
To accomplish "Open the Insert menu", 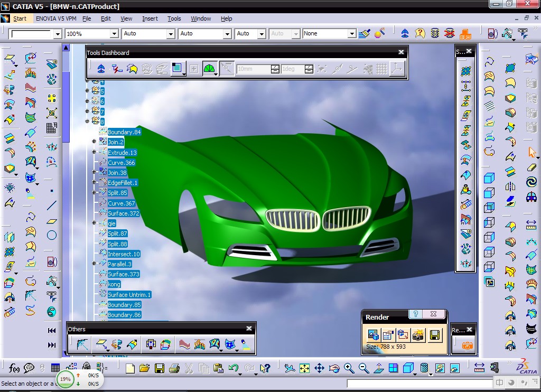I will pyautogui.click(x=150, y=18).
